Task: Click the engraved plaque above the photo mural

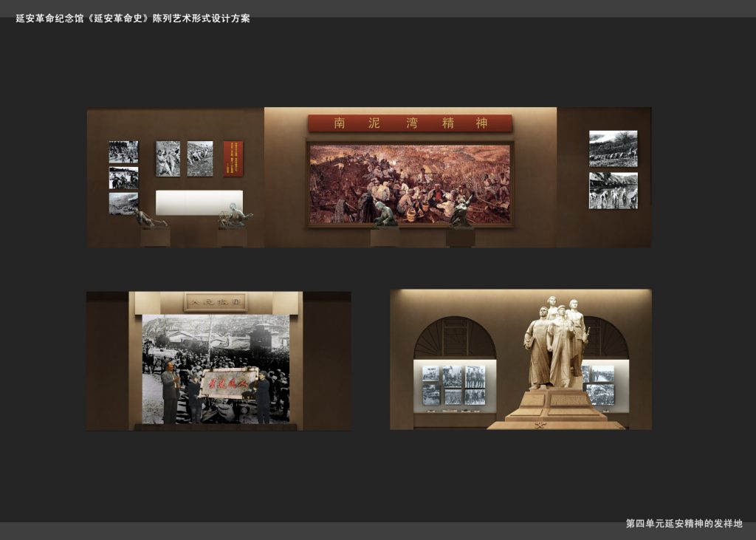Action: click(216, 303)
